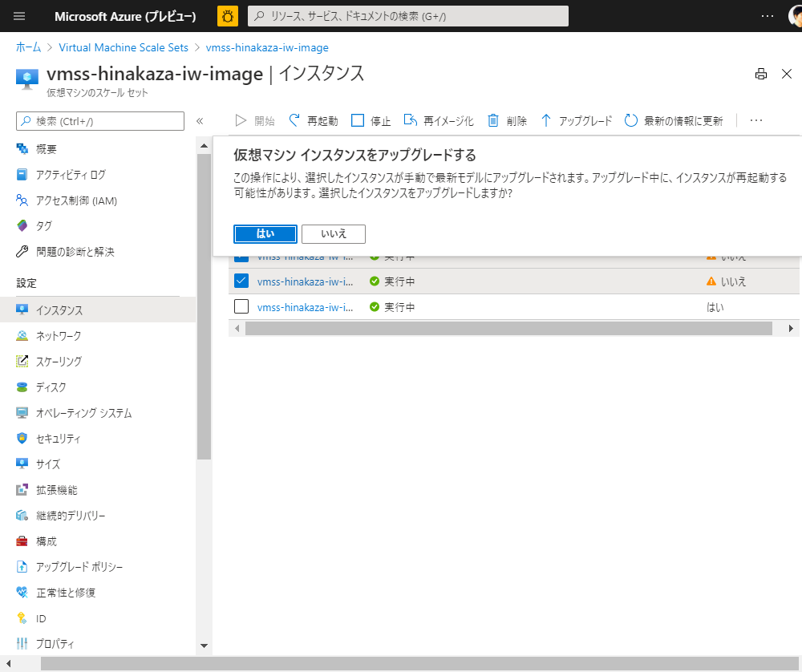Confirm the upgrade by clicking はい

265,233
